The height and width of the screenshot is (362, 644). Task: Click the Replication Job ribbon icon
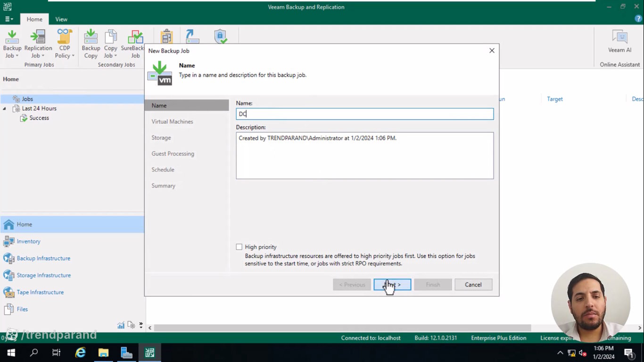38,37
